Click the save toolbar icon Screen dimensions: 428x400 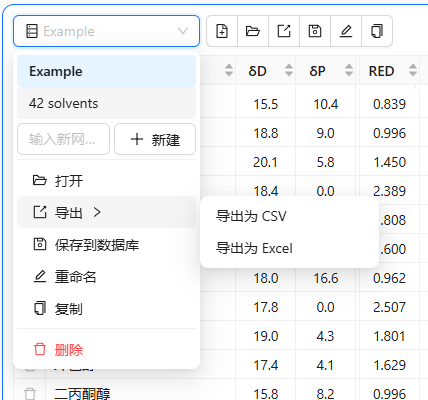(315, 31)
